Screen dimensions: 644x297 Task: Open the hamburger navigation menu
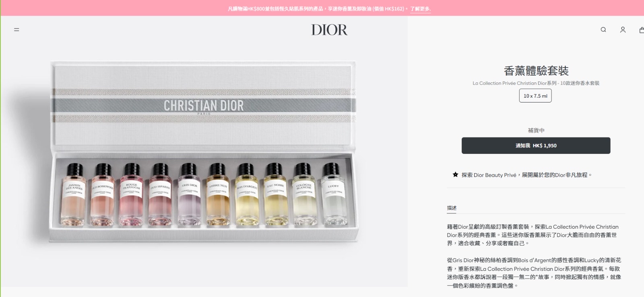17,30
